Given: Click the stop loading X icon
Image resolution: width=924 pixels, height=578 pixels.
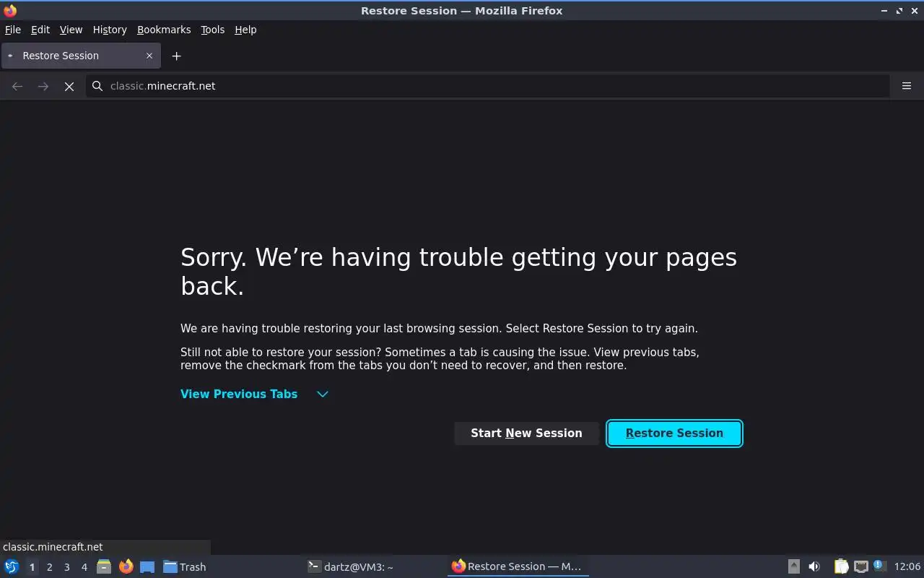Looking at the screenshot, I should 69,86.
